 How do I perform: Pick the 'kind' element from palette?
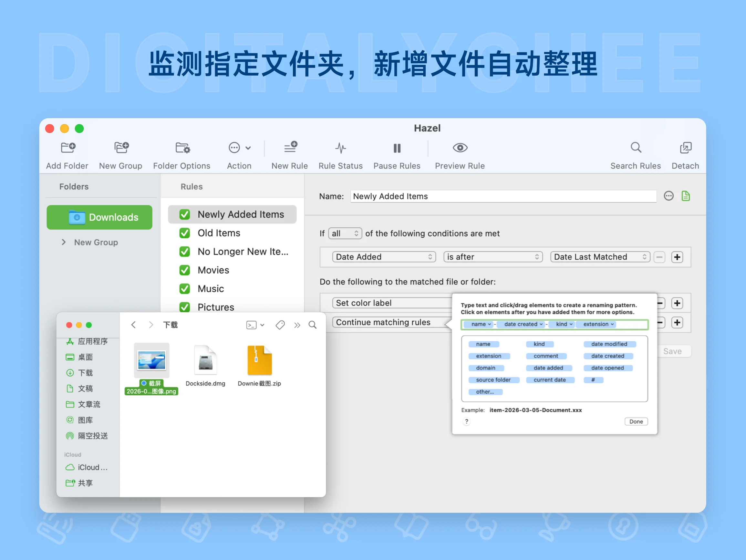(539, 344)
